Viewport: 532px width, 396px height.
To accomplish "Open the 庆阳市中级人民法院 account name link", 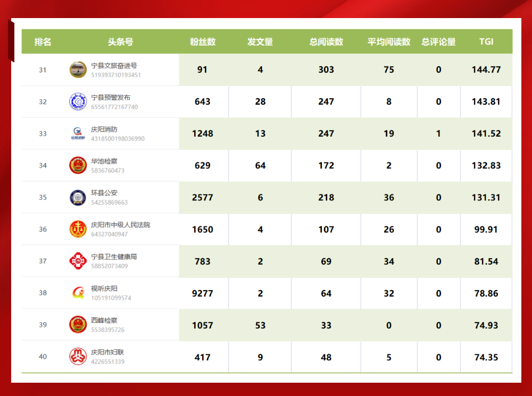I will click(120, 225).
